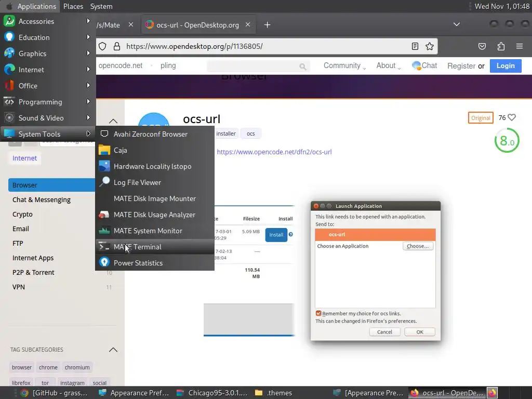Open the Firefox hamburger menu
The height and width of the screenshot is (399, 532).
[x=520, y=46]
